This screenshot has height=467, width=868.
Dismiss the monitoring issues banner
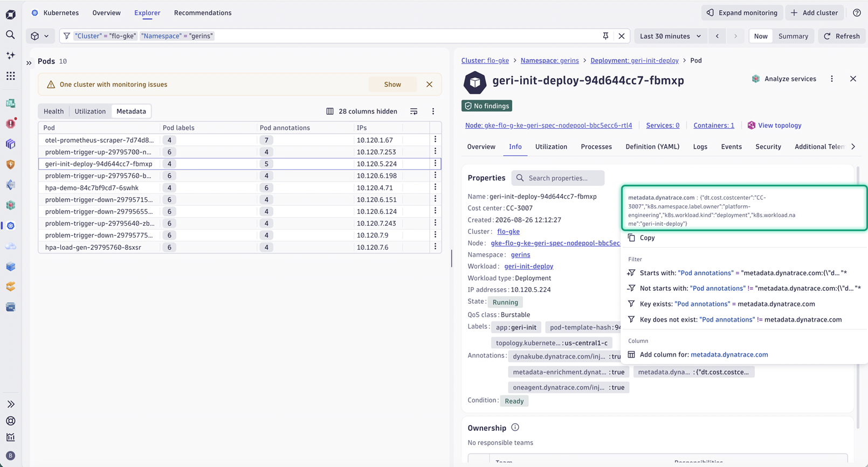click(429, 85)
